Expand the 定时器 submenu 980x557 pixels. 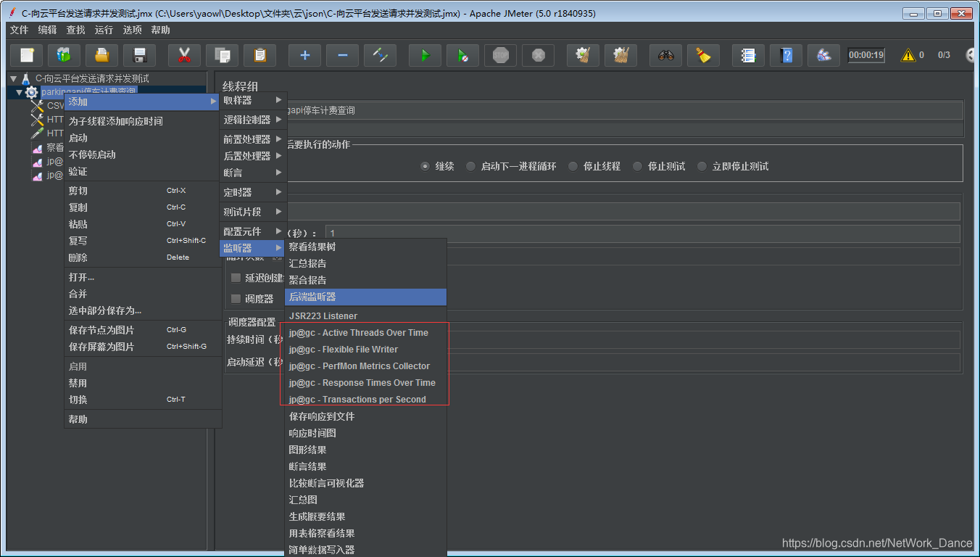[253, 192]
